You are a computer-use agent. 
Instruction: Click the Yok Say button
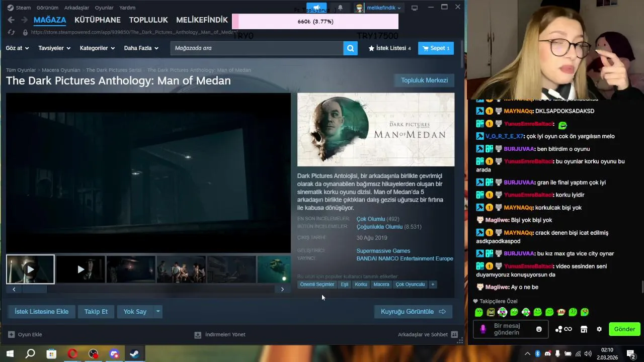(135, 312)
